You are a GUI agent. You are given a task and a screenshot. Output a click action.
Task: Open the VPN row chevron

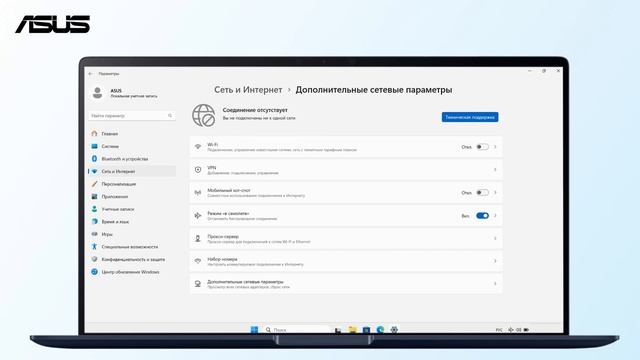(x=495, y=170)
